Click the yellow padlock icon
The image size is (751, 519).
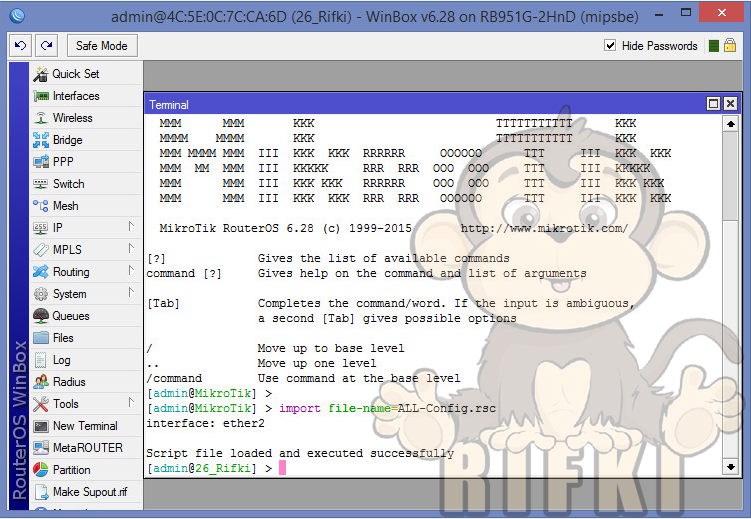[730, 45]
